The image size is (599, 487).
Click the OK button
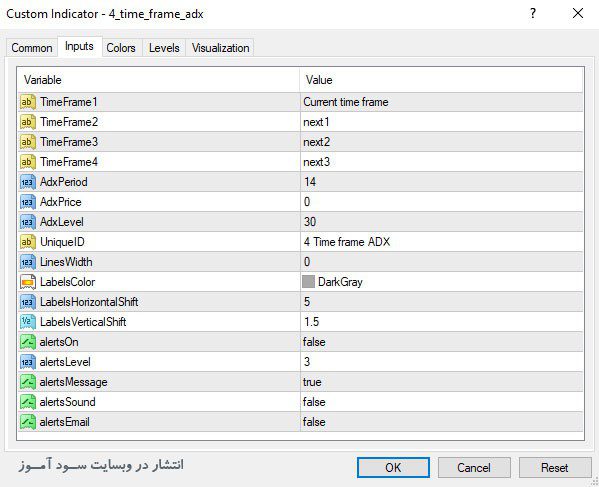coord(393,468)
